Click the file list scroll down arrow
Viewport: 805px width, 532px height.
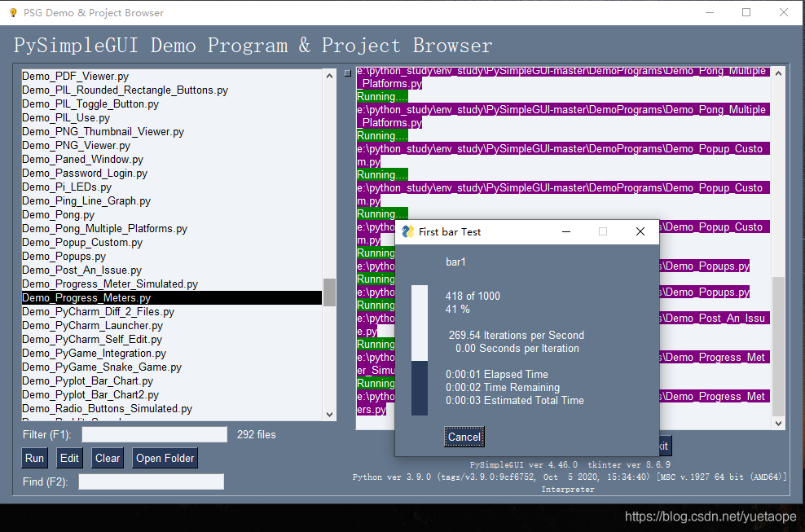pyautogui.click(x=330, y=415)
